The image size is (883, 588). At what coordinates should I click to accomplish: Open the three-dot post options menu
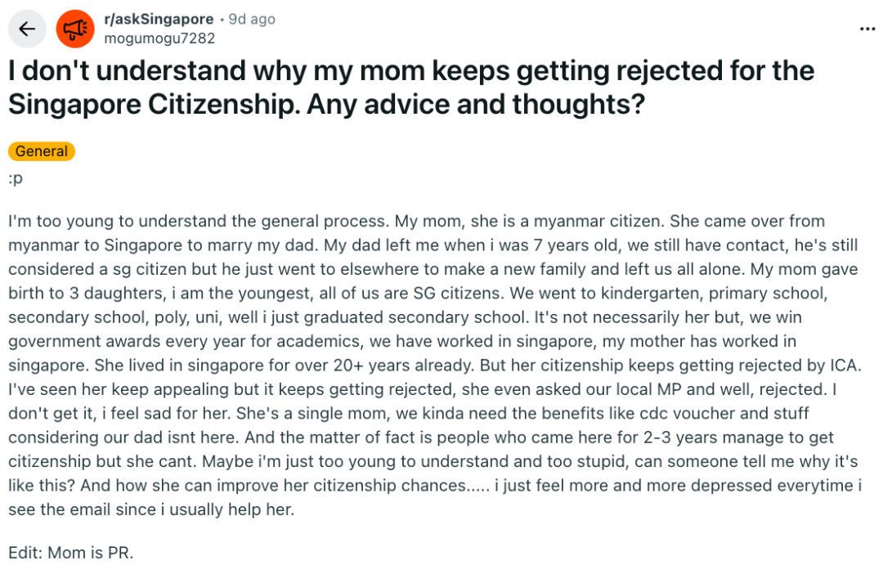[867, 29]
